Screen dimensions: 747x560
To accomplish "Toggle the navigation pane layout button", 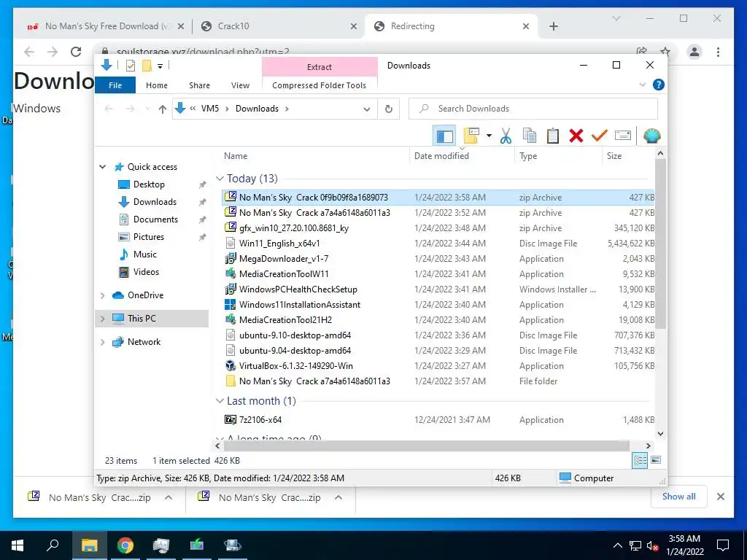I will point(444,136).
